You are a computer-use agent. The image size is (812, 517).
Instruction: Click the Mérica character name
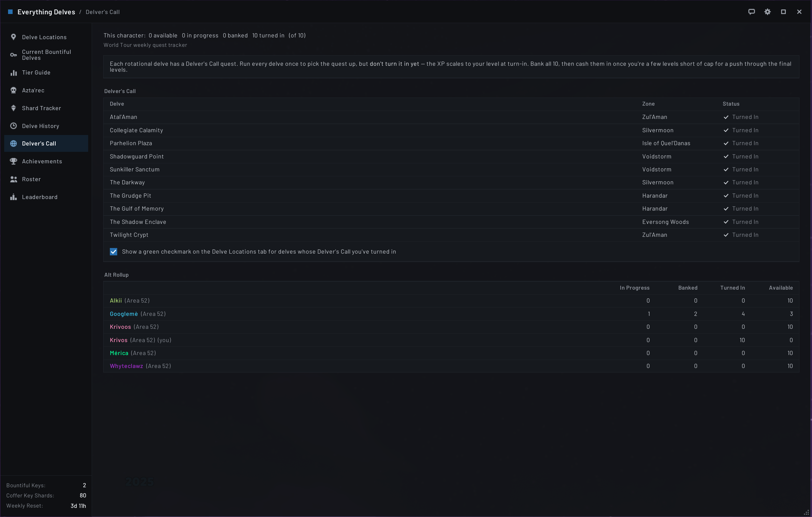(119, 353)
